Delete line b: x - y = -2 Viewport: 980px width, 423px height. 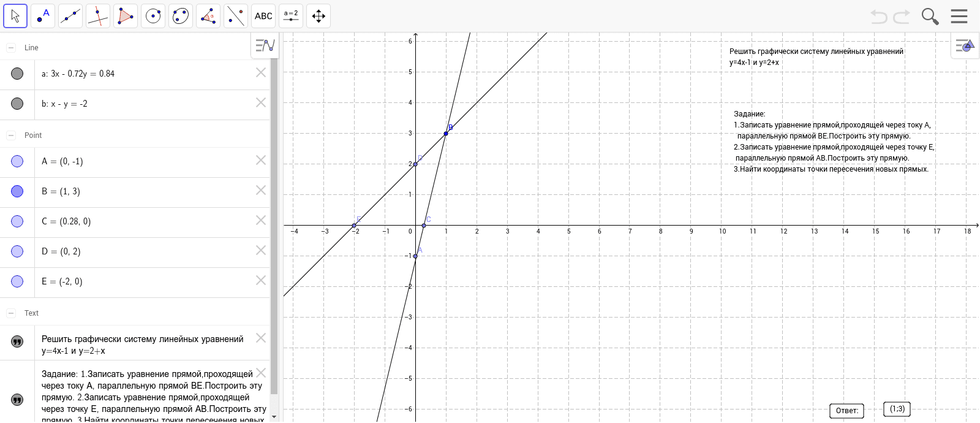[261, 102]
